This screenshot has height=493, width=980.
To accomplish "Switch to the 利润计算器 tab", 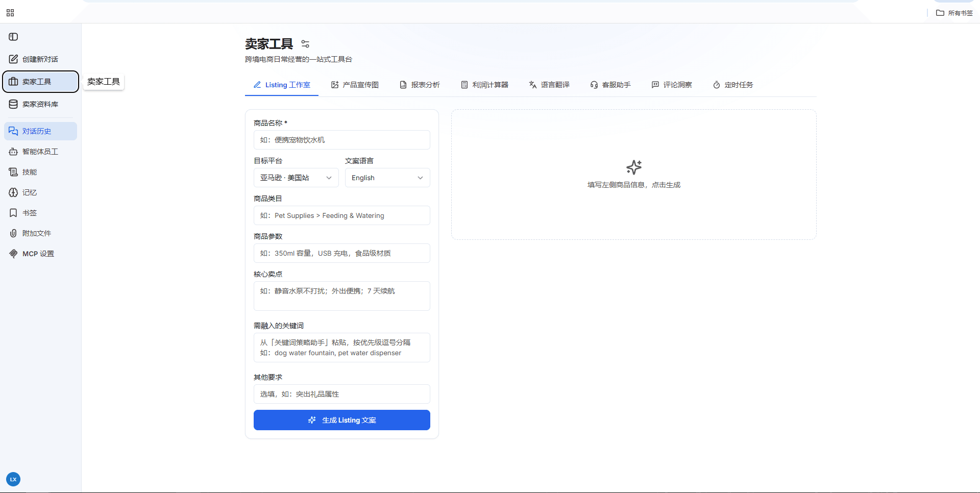I will 484,85.
